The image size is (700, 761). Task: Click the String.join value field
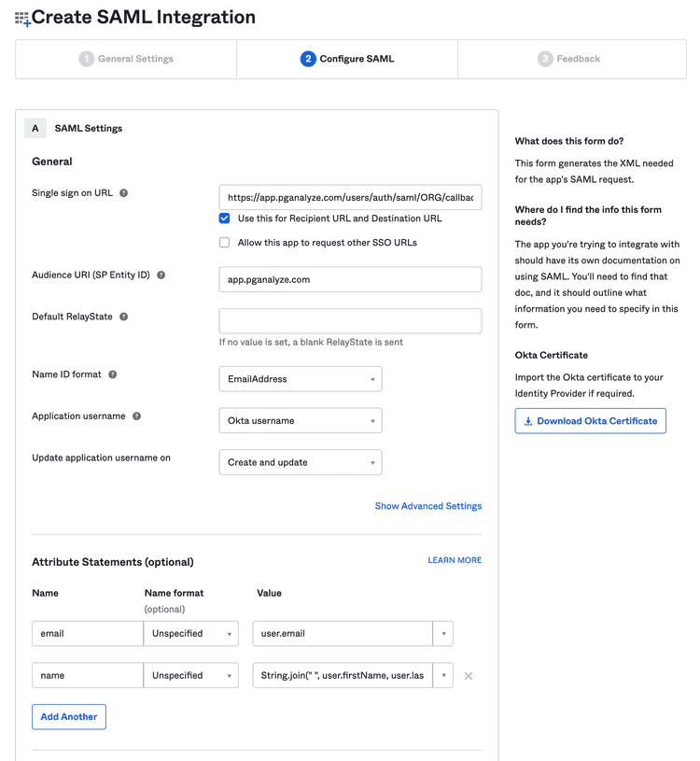click(343, 676)
